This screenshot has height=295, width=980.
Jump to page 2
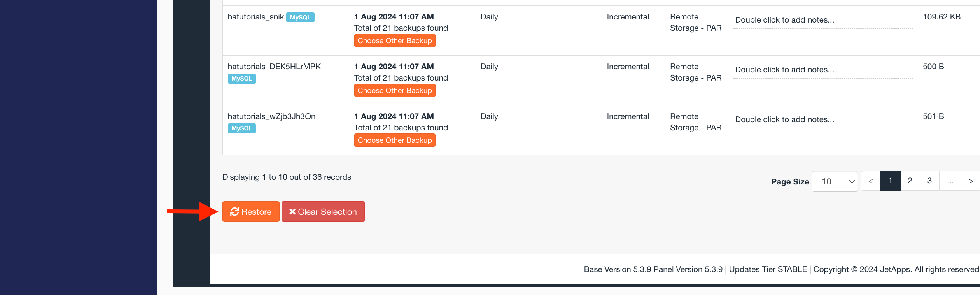[910, 181]
